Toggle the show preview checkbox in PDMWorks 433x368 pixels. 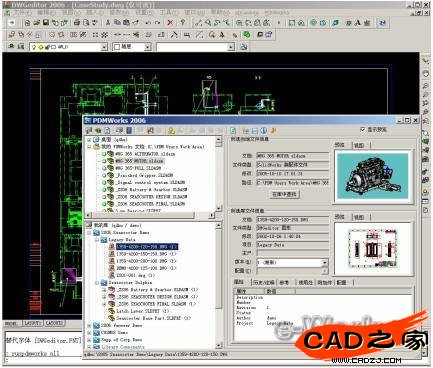click(363, 129)
